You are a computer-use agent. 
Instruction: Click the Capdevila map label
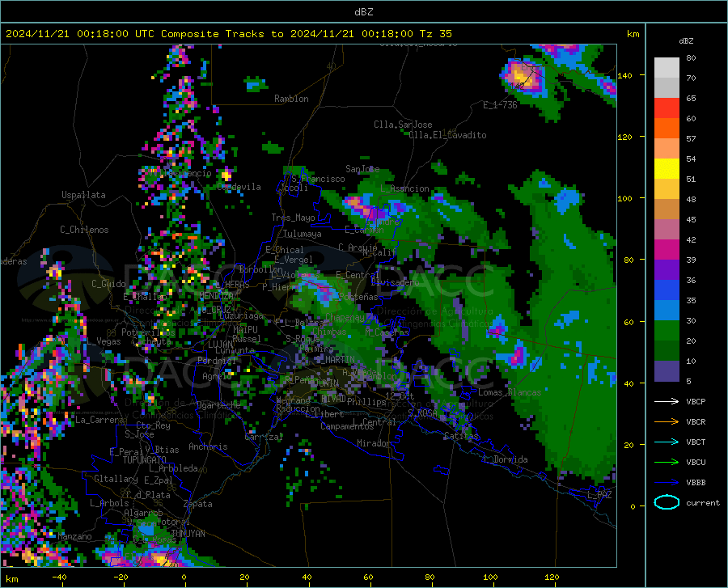[239, 187]
